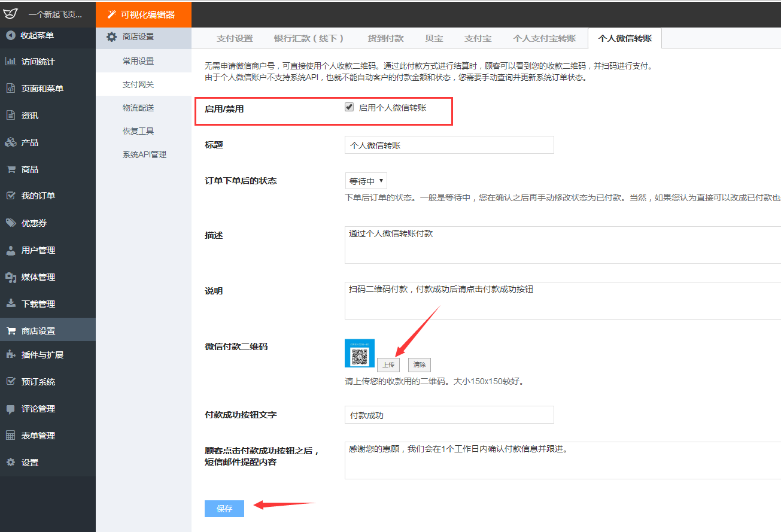Open 常用设置 in the submenu

click(138, 61)
